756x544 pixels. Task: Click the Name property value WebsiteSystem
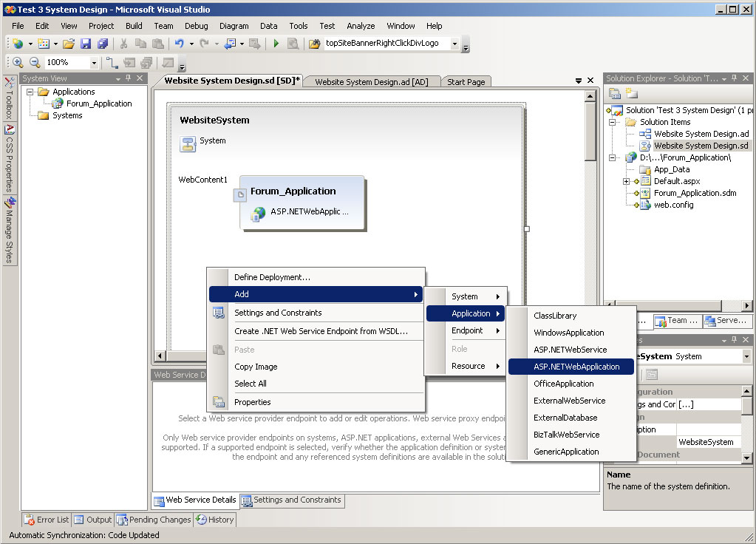(708, 442)
